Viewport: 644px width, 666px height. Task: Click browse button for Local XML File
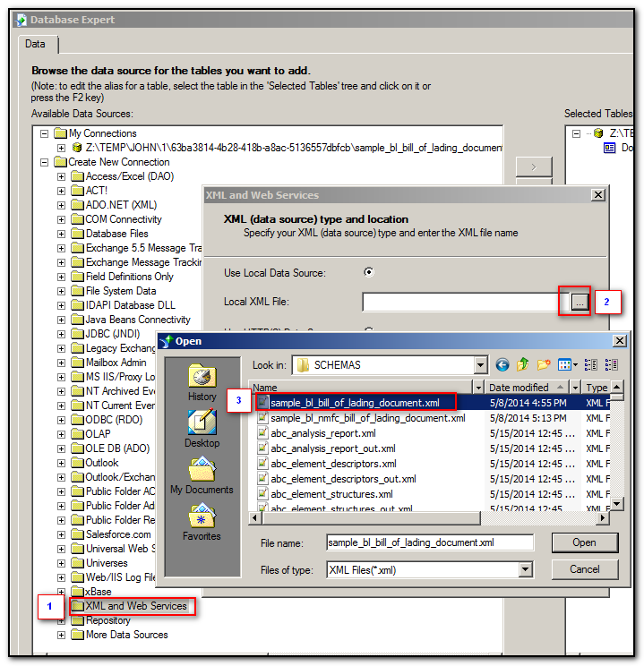[x=580, y=303]
